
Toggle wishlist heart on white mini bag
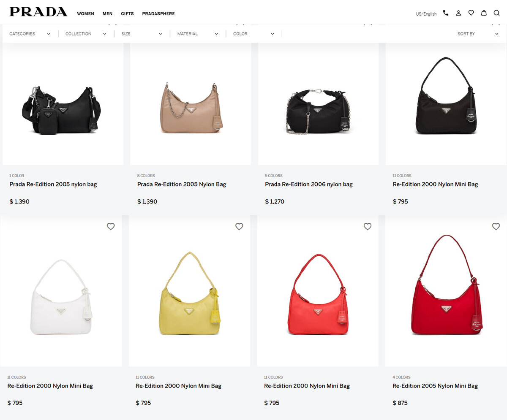[111, 226]
